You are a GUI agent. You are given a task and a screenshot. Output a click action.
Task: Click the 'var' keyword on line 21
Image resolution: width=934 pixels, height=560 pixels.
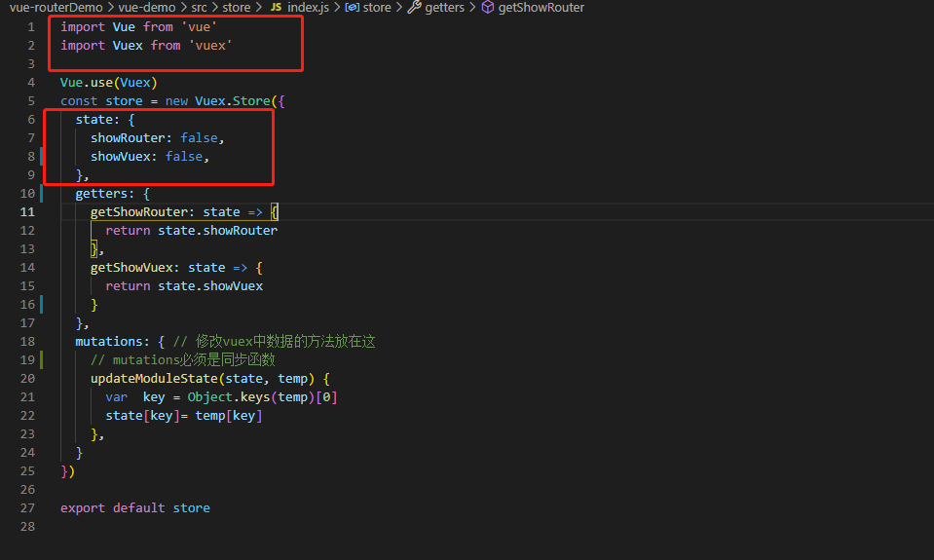tap(116, 396)
